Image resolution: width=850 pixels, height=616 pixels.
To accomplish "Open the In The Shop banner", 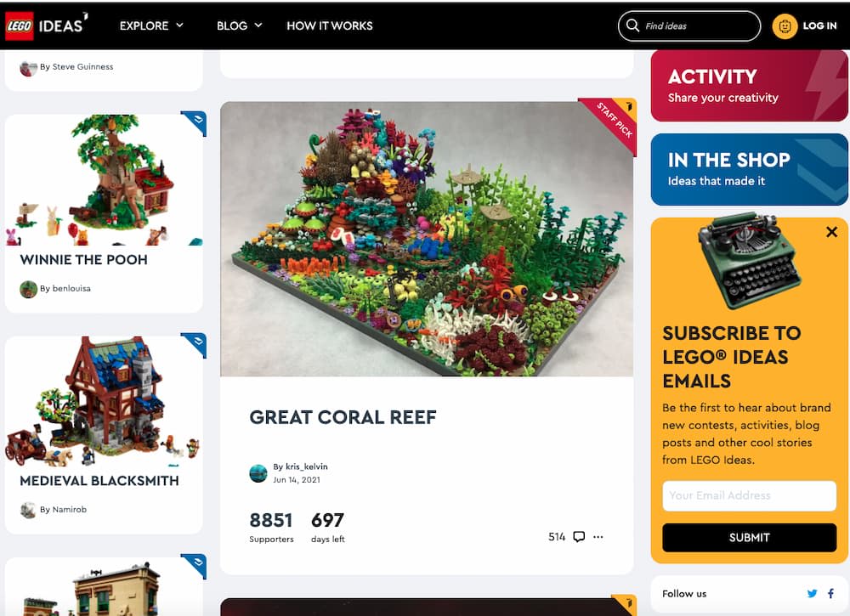I will coord(749,170).
